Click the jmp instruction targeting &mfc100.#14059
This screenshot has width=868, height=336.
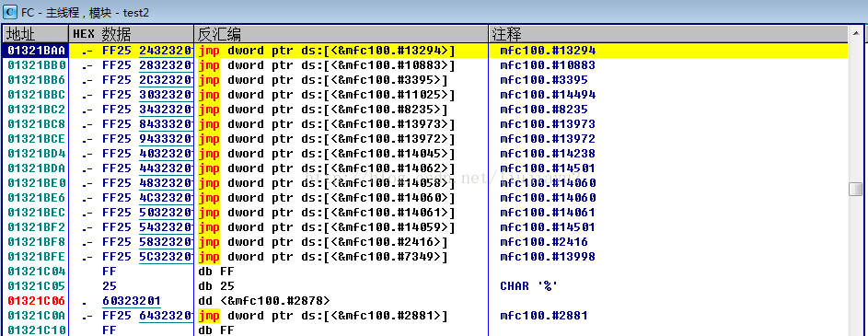[x=327, y=227]
